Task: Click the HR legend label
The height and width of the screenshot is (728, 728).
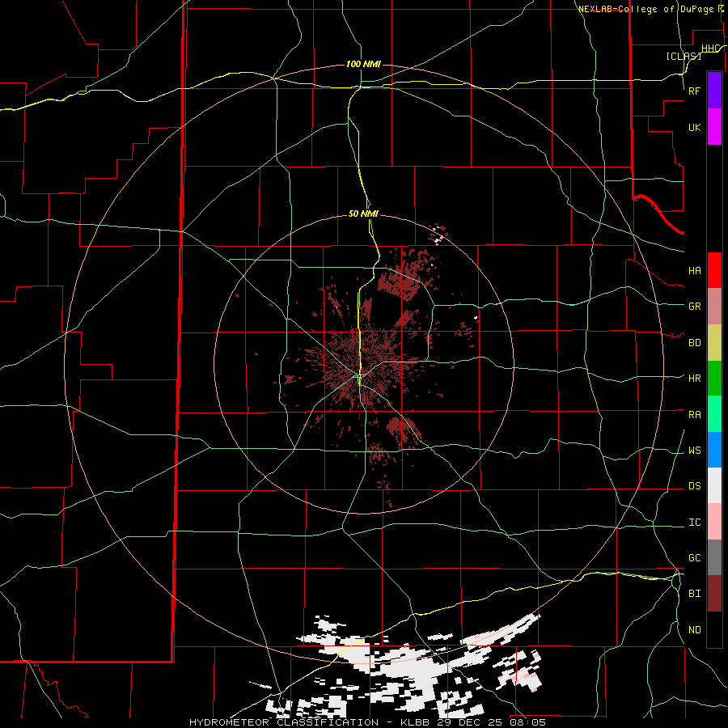Action: (694, 379)
